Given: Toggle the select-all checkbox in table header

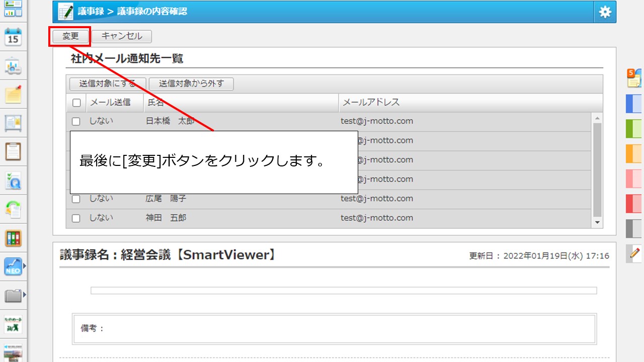Looking at the screenshot, I should pos(76,103).
